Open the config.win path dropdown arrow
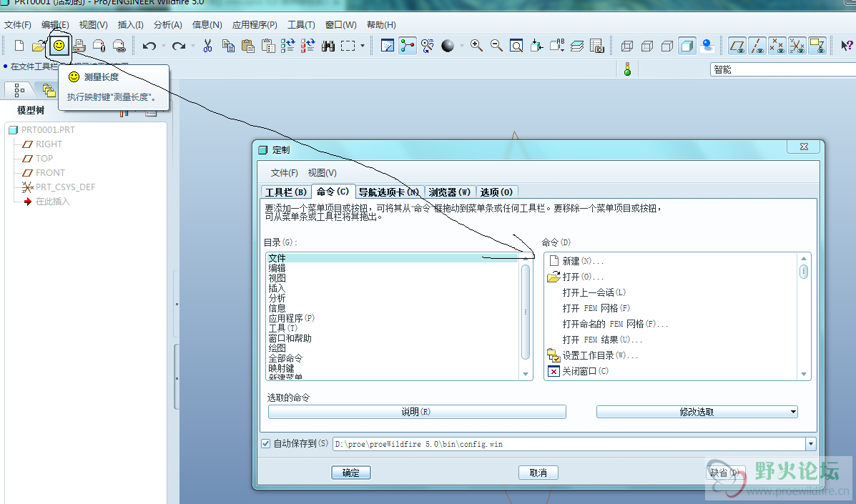Screen dimensions: 856x504 [x=811, y=444]
